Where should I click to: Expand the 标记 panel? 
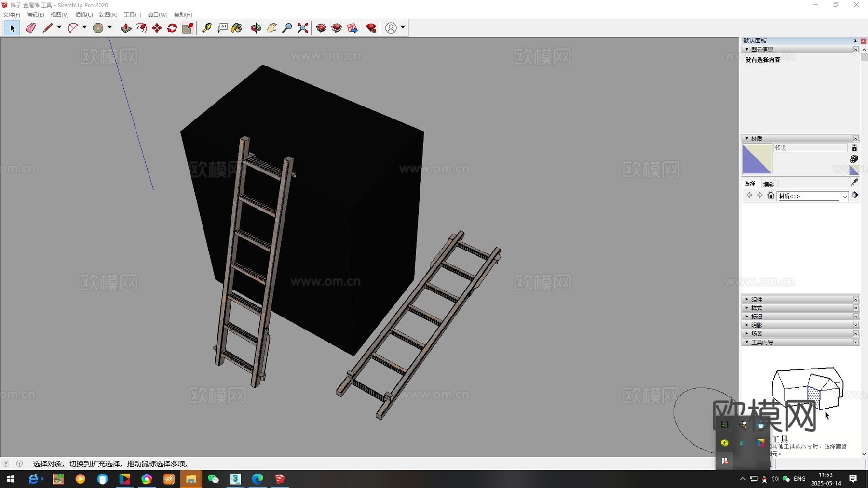[747, 317]
